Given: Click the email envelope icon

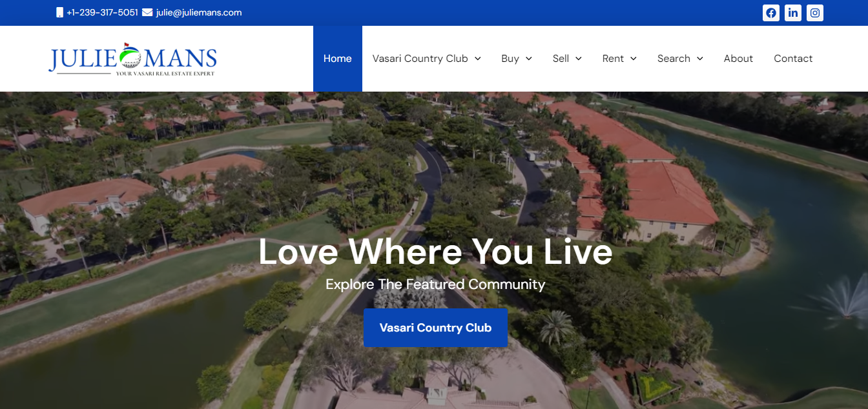Looking at the screenshot, I should 147,12.
